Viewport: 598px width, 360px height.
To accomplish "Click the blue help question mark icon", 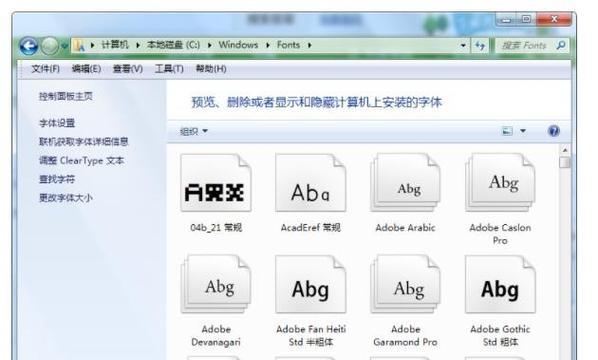I will coord(554,131).
